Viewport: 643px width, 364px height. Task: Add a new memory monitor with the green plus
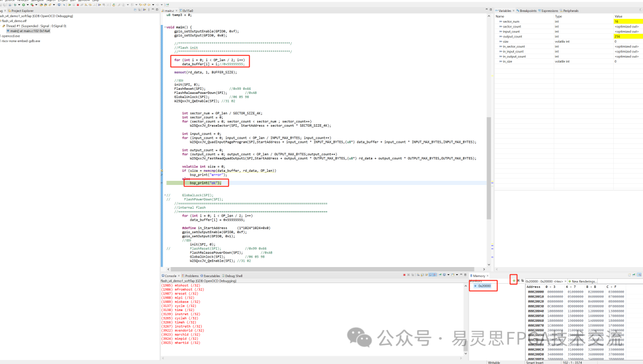[514, 281]
